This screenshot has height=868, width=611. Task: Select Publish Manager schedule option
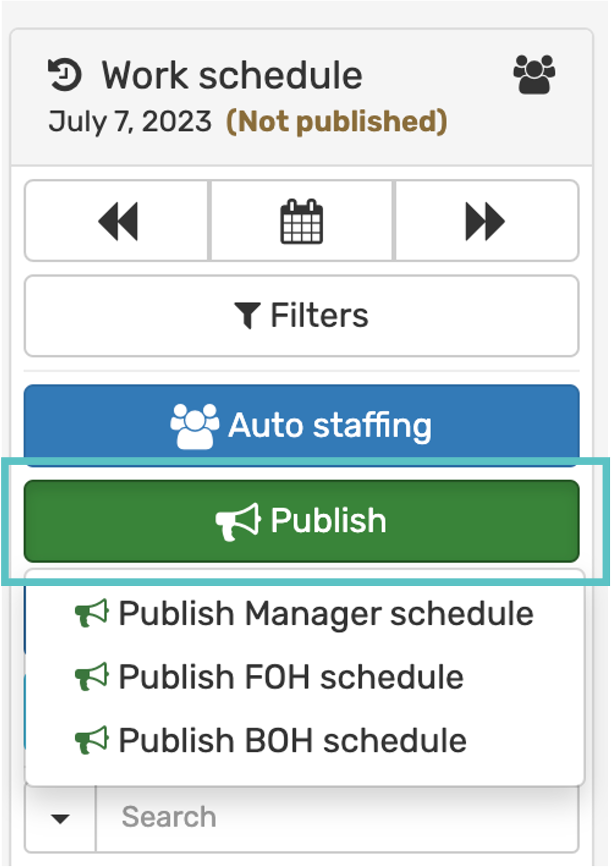coord(326,614)
